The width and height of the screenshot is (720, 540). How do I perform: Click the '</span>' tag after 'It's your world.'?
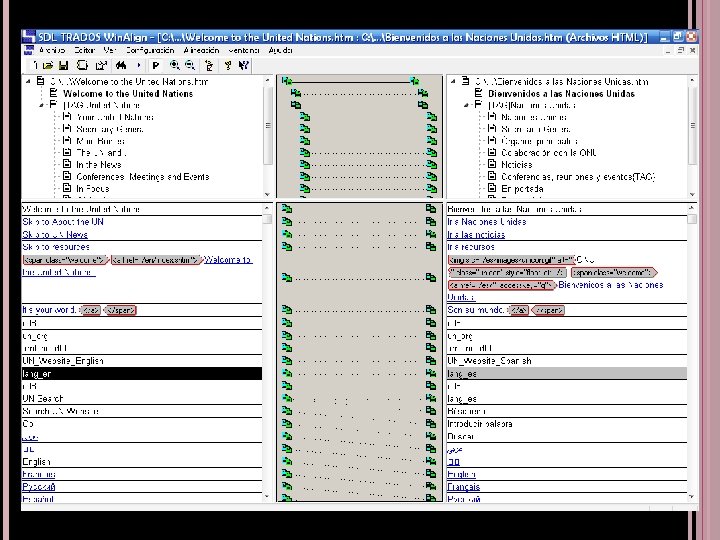[120, 310]
